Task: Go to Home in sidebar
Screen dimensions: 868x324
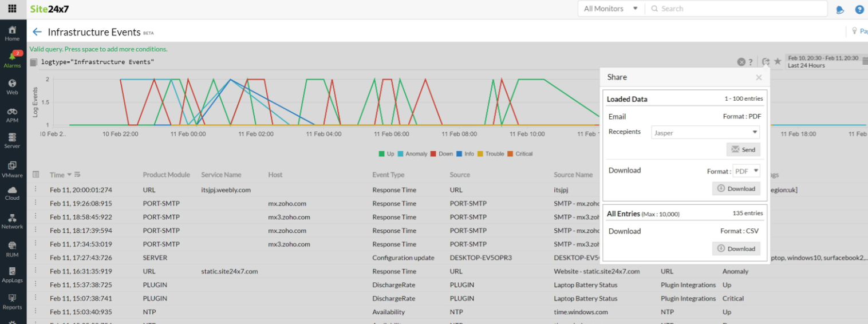Action: coord(12,33)
